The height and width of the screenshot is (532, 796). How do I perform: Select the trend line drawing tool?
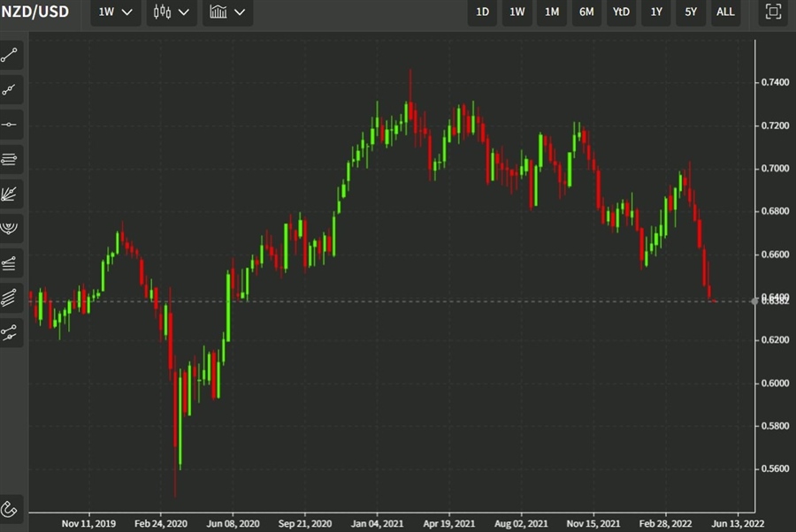click(10, 55)
